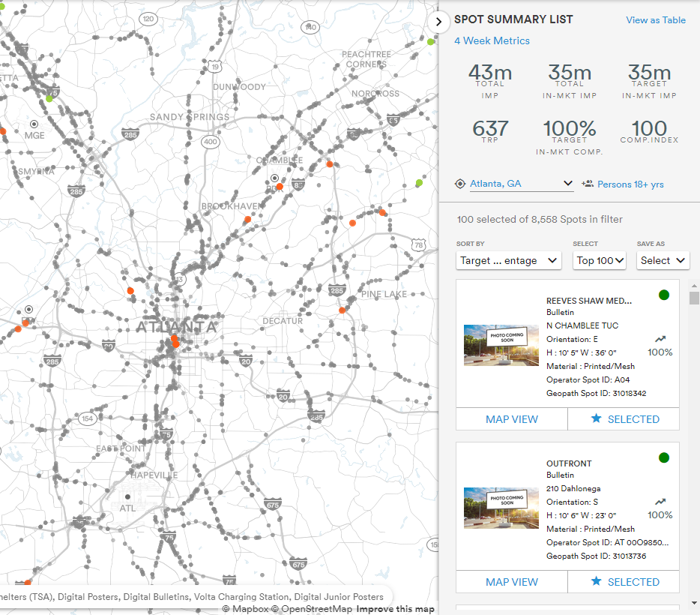Open the Sort By Target percentage dropdown
700x615 pixels.
pyautogui.click(x=508, y=260)
